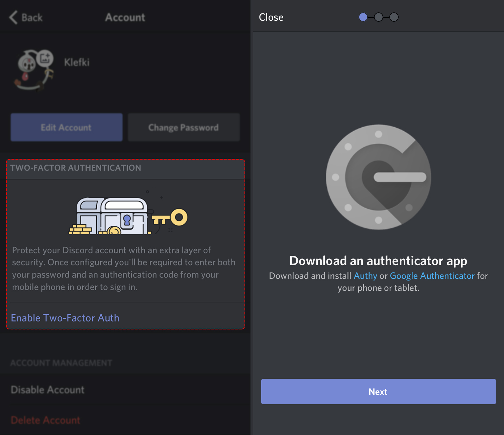Close the two-factor setup panel
504x435 pixels.
271,17
